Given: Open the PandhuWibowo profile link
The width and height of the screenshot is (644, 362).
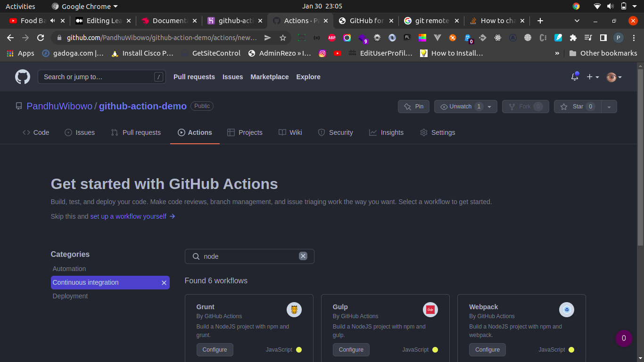Looking at the screenshot, I should coord(59,106).
